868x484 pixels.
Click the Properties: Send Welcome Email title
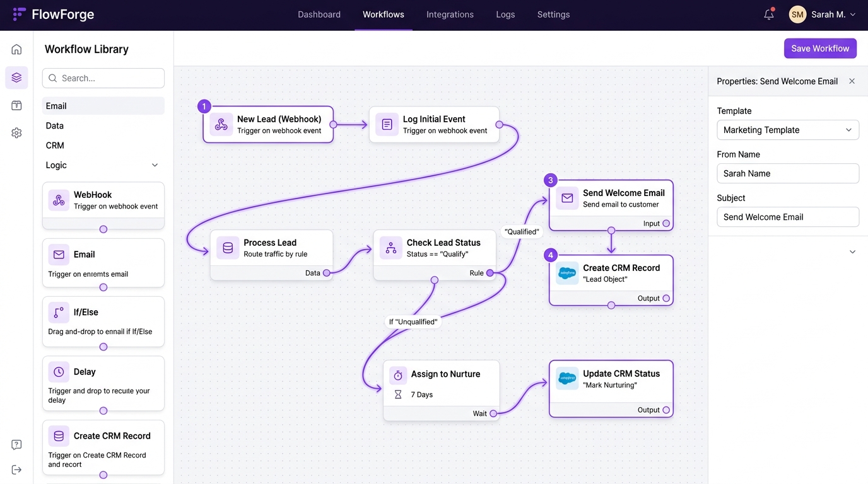777,81
